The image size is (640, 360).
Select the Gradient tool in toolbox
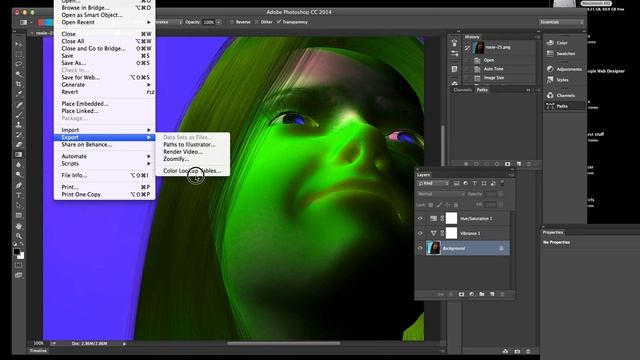point(19,155)
